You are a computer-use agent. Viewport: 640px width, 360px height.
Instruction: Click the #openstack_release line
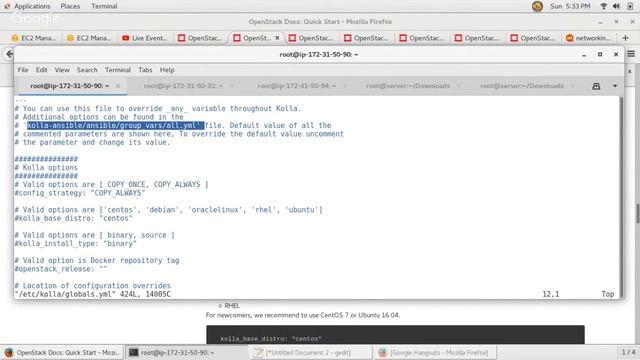click(61, 269)
